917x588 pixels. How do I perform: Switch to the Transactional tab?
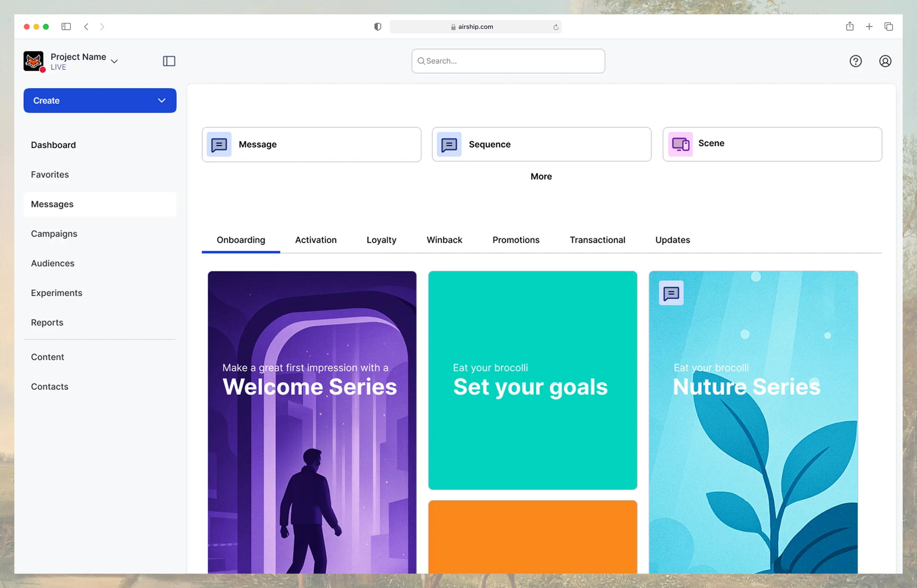point(598,240)
